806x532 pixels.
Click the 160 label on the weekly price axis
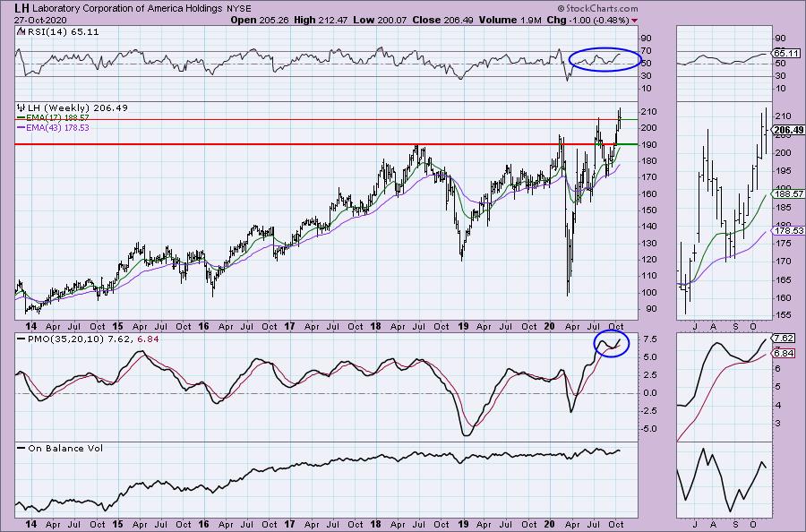coord(649,193)
